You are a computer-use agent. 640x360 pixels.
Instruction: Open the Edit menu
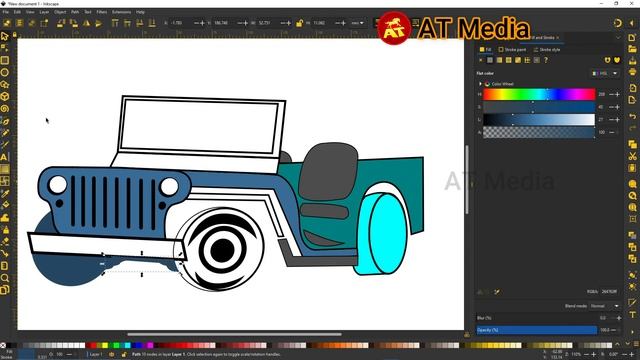(17, 12)
